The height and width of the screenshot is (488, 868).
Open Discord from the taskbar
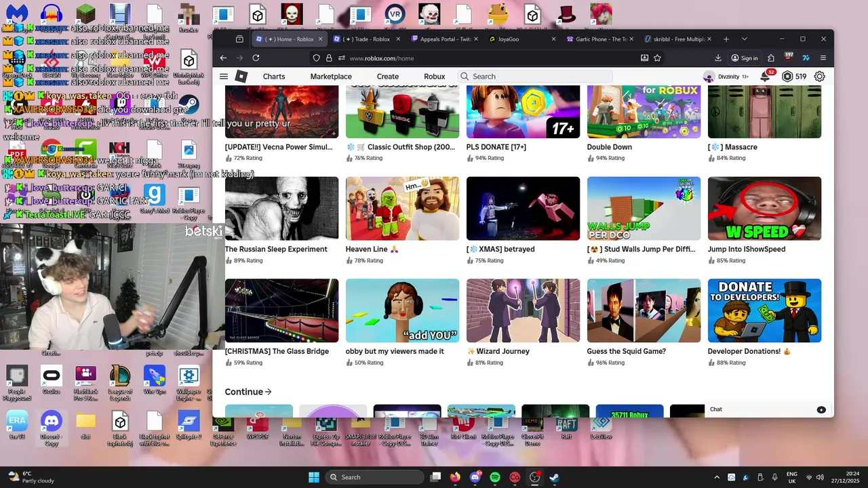[475, 477]
